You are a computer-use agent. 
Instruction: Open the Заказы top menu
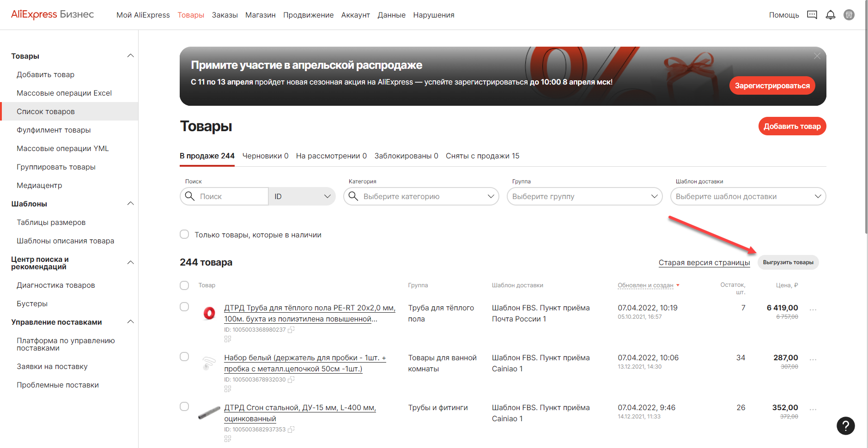(x=225, y=15)
